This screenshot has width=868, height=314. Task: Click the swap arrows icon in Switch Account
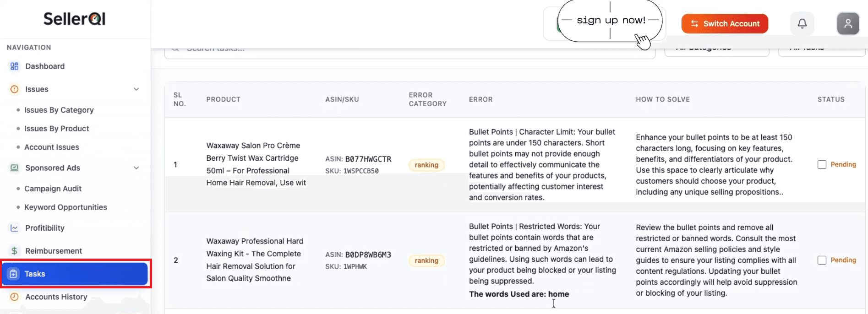click(694, 24)
